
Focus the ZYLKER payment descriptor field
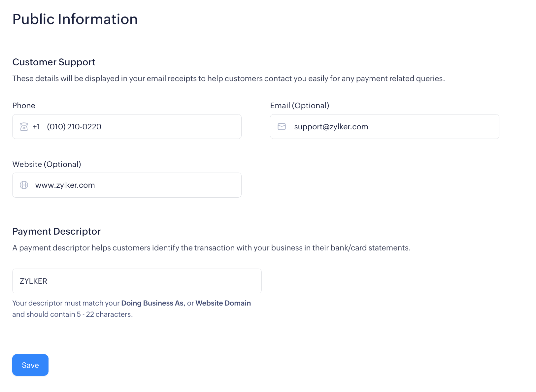tap(137, 281)
